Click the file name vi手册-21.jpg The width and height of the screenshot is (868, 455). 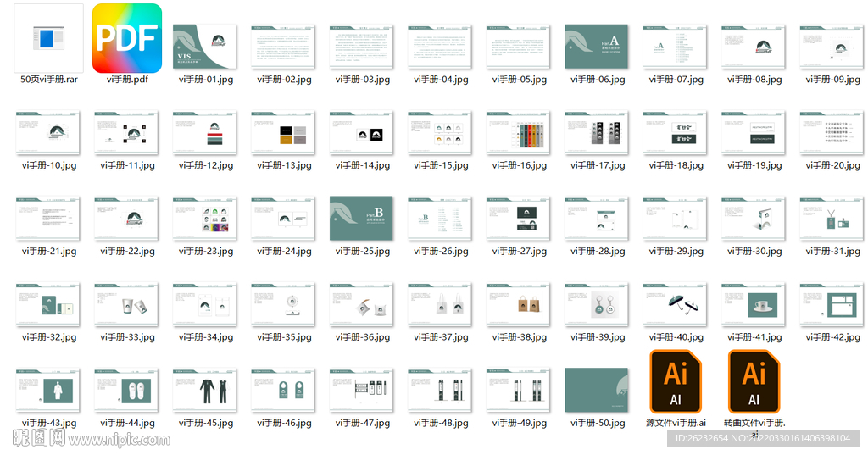(49, 251)
